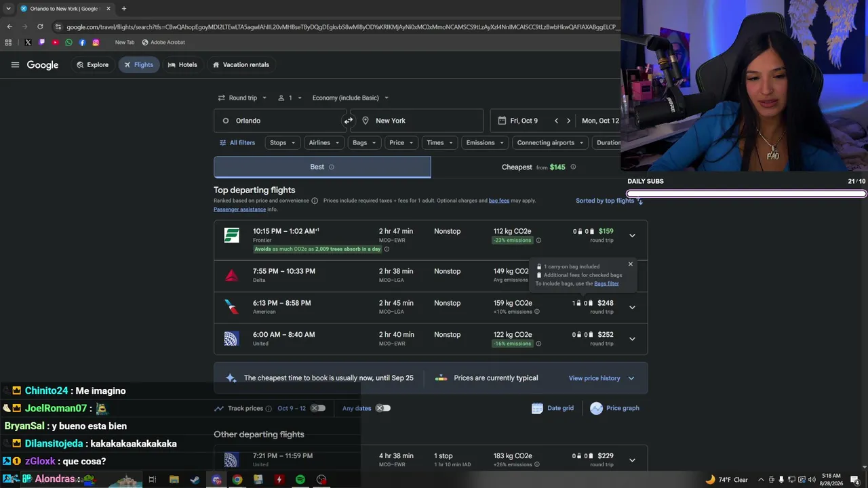Open the apps grid in bookmarks bar
The width and height of the screenshot is (868, 488).
8,42
